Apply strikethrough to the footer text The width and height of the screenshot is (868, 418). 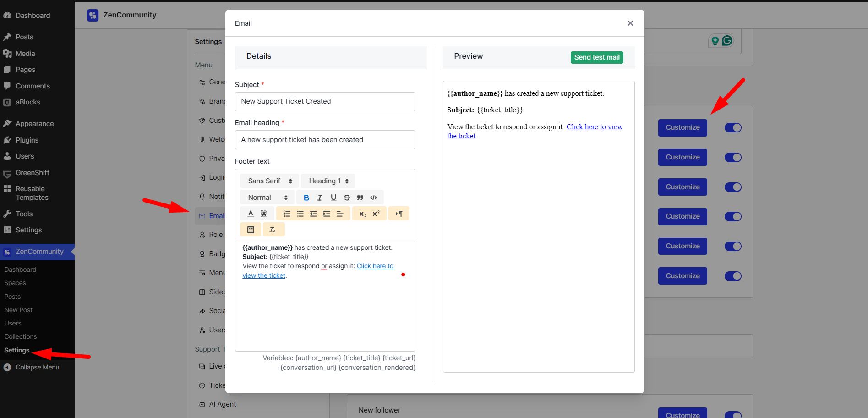coord(347,198)
